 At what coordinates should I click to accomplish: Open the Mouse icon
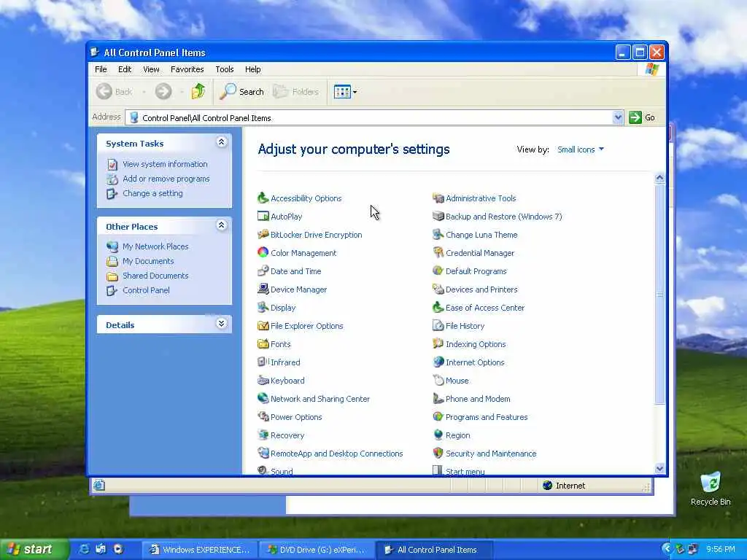click(438, 381)
